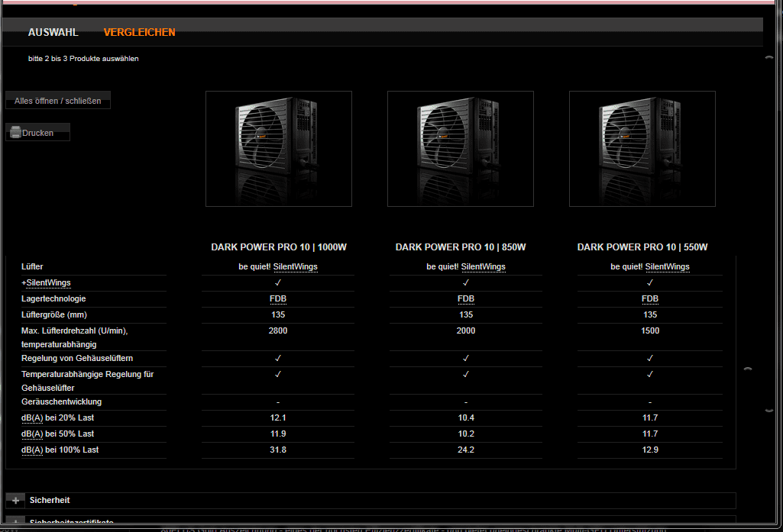Click +SilentWings checkmark in the 850W column
Screen dimensions: 783x532
tap(466, 282)
